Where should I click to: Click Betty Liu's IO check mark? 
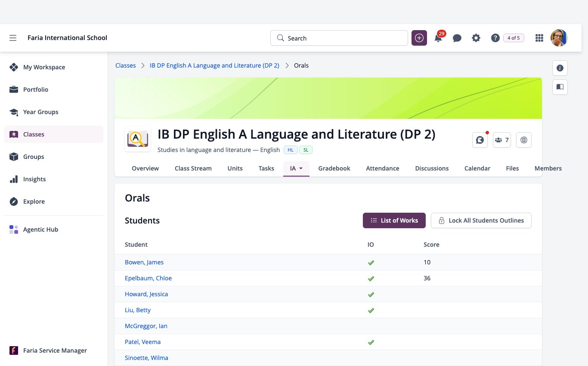point(371,310)
